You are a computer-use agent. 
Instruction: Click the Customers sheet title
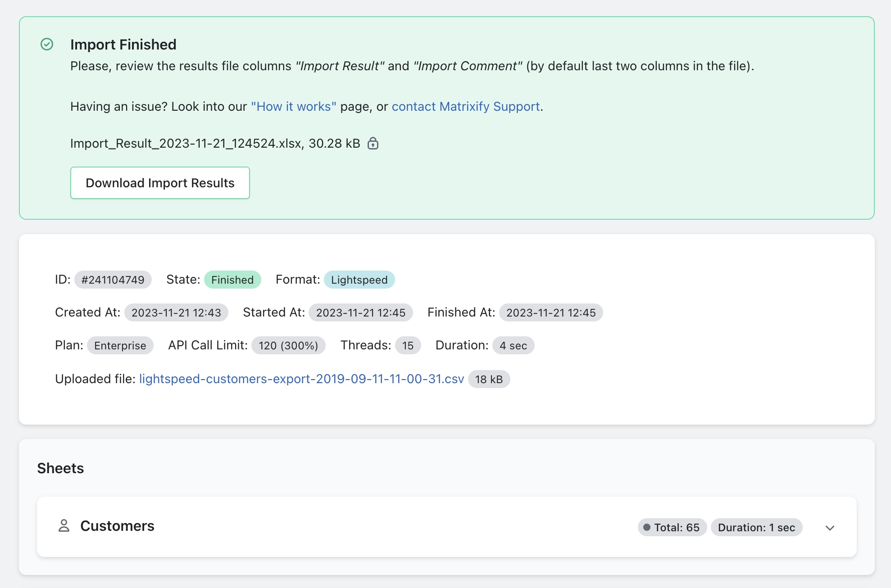pos(117,526)
